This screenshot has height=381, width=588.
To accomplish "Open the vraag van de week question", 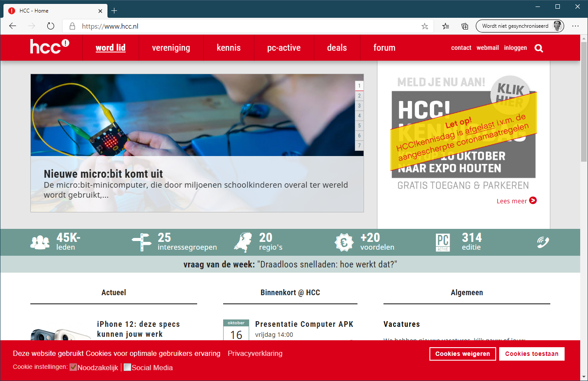I will [327, 264].
